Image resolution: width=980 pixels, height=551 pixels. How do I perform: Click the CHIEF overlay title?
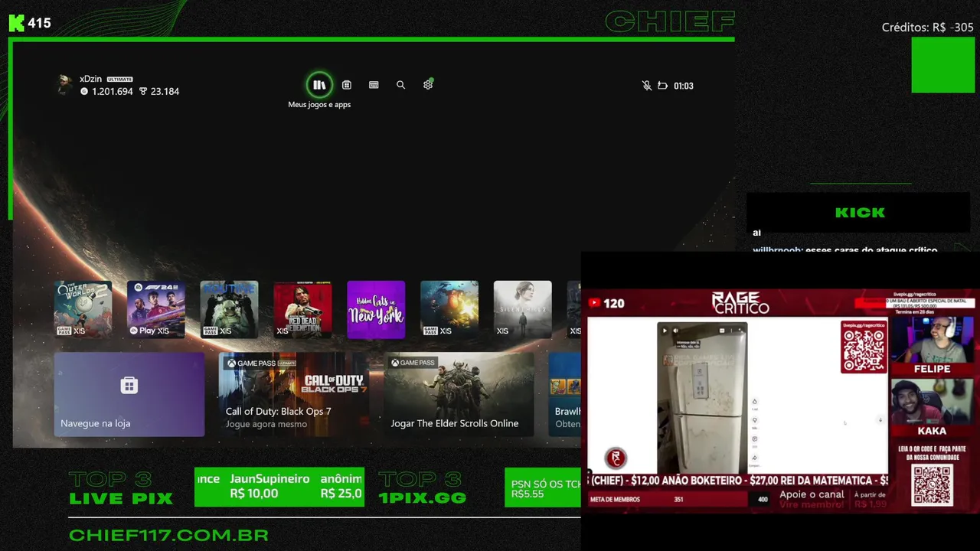670,21
